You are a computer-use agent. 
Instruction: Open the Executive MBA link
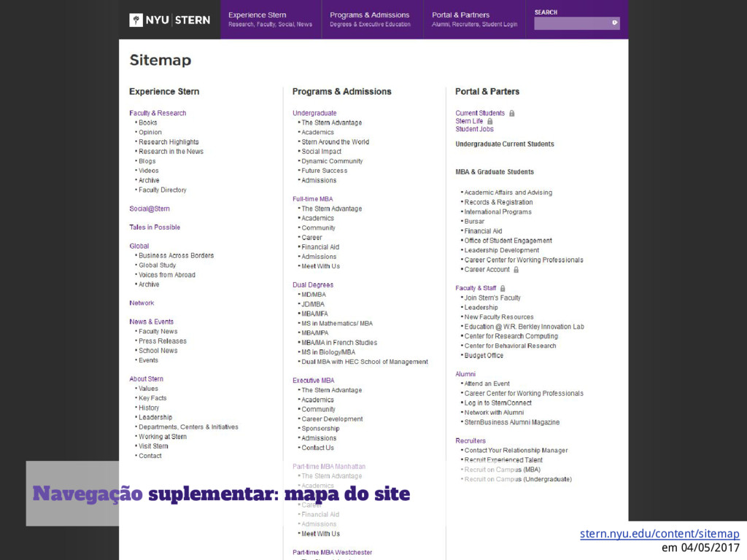pos(314,381)
